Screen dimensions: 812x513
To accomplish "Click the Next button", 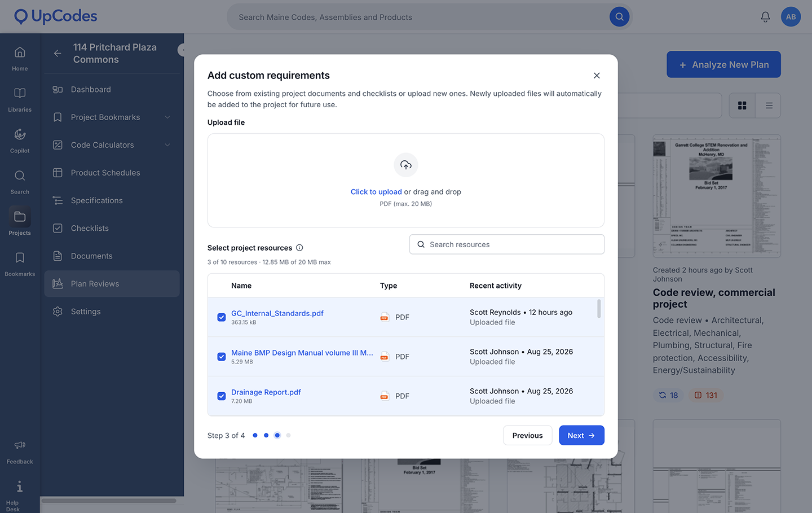I will (581, 435).
